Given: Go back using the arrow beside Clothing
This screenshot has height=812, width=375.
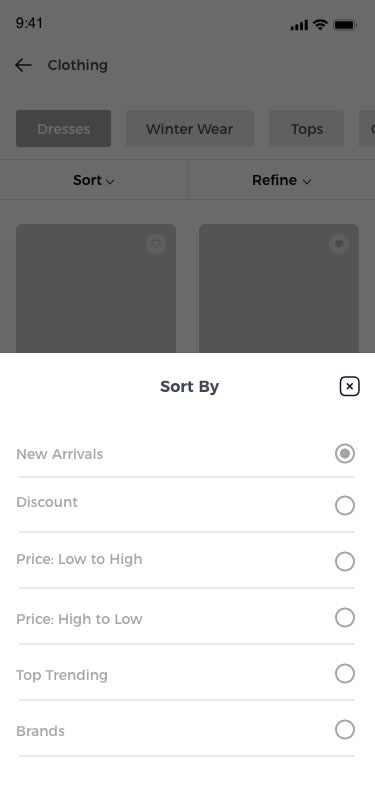Looking at the screenshot, I should (x=23, y=65).
